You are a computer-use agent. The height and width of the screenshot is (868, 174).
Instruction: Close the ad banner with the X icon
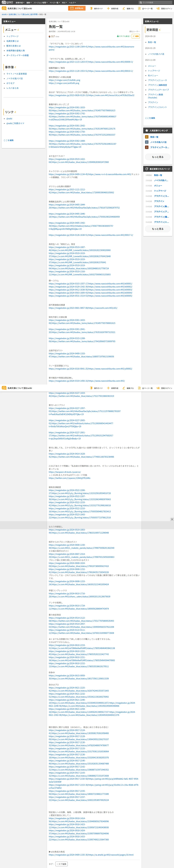172,519
